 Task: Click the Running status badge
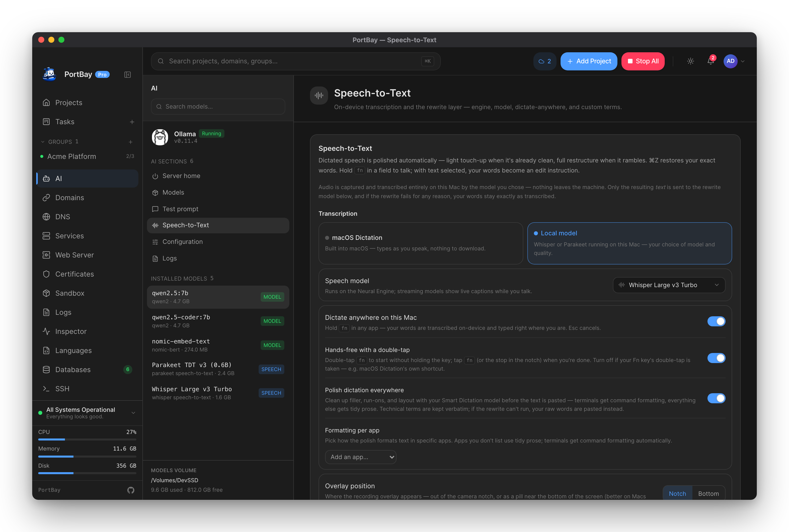[212, 134]
